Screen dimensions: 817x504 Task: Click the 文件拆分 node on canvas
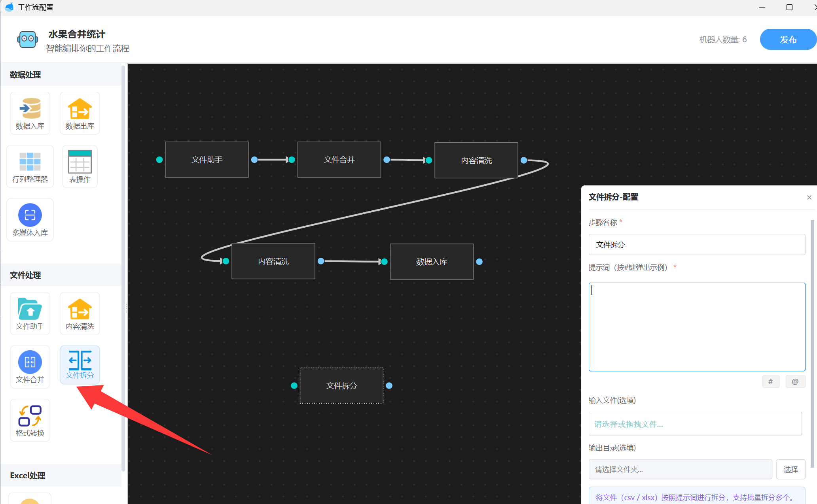[x=341, y=385]
